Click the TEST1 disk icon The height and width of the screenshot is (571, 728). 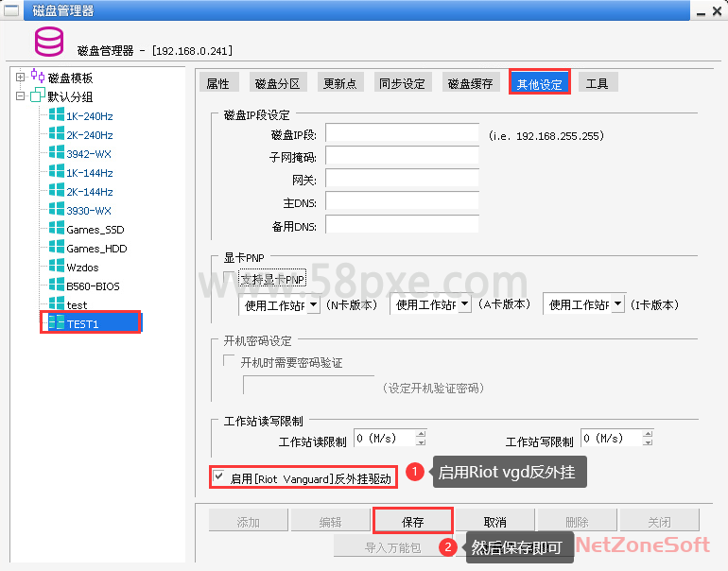(57, 323)
